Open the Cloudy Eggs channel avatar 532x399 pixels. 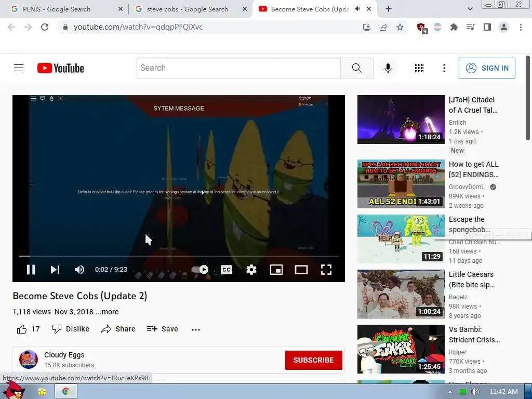[29, 360]
